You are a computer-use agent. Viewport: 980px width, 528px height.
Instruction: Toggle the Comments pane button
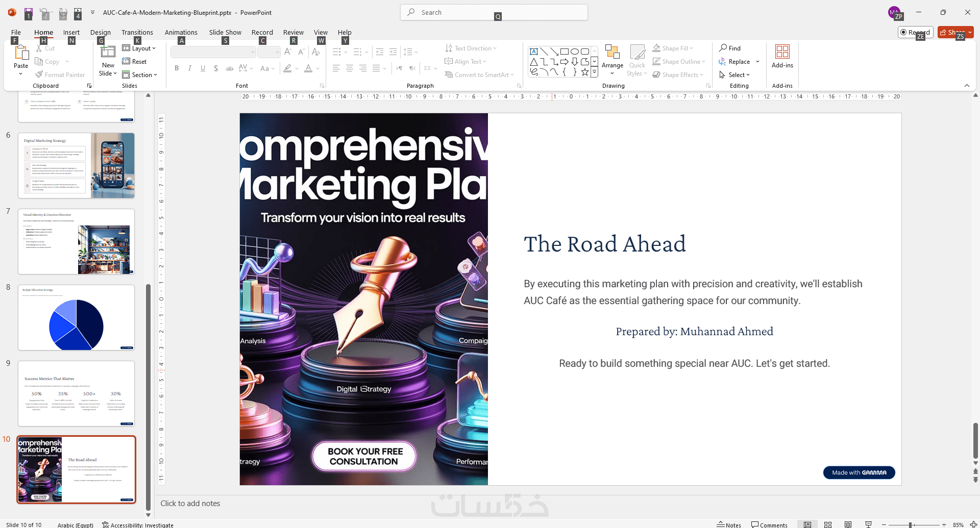pyautogui.click(x=769, y=524)
